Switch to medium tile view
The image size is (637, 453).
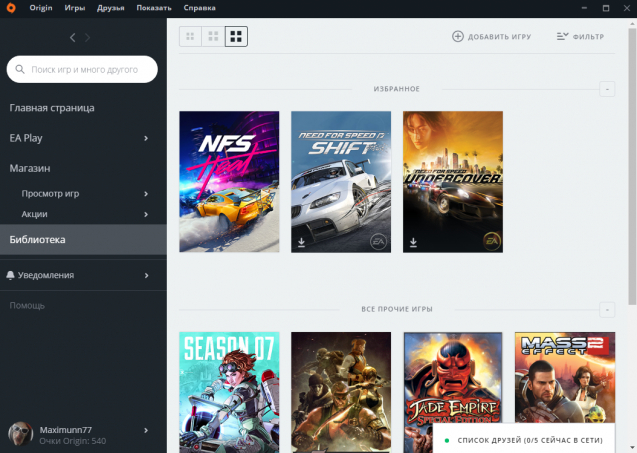point(213,37)
